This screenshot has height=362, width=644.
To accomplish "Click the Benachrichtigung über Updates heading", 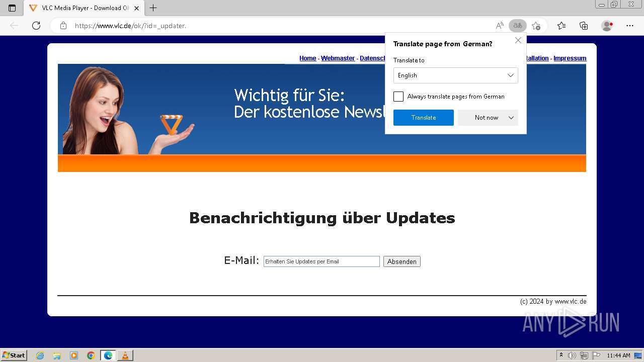I will coord(322,218).
